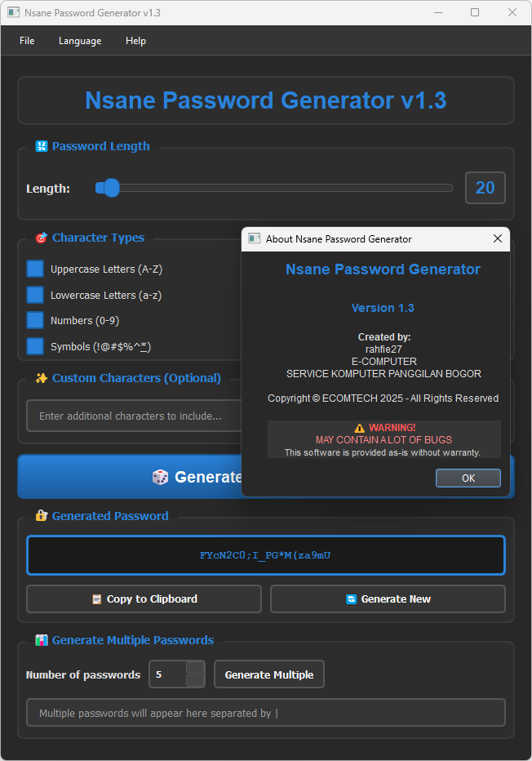Click the 'MAY CONTAIN A LOT OF BUGS' text
Image resolution: width=532 pixels, height=761 pixels.
383,440
